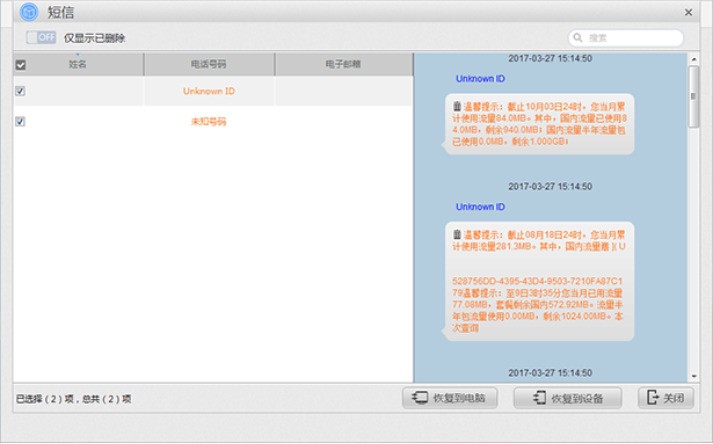Sort by the 电话号码 column header

click(x=208, y=64)
